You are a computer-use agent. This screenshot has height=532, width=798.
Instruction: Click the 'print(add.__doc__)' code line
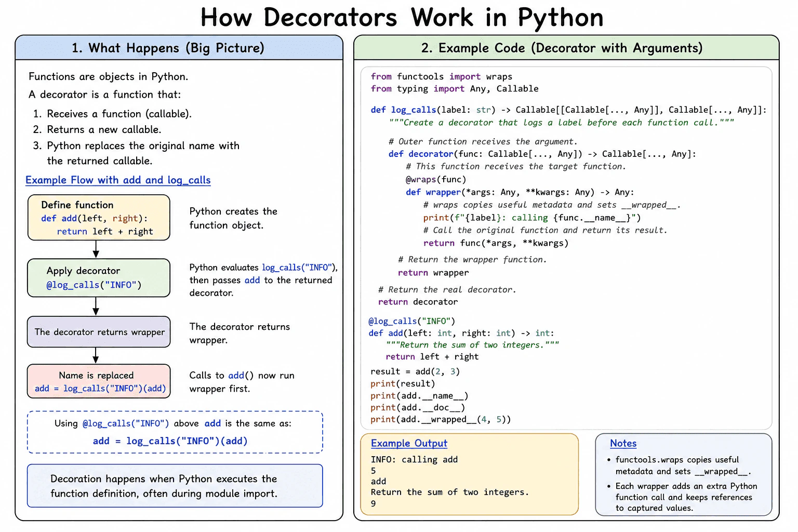click(x=418, y=408)
